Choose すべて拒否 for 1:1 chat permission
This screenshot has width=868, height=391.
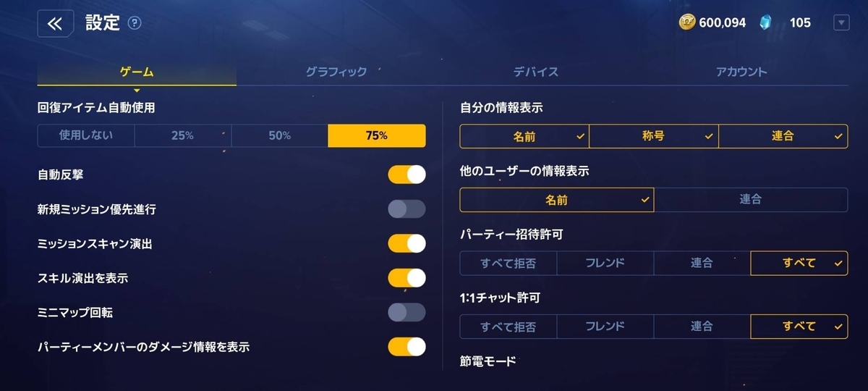click(508, 327)
